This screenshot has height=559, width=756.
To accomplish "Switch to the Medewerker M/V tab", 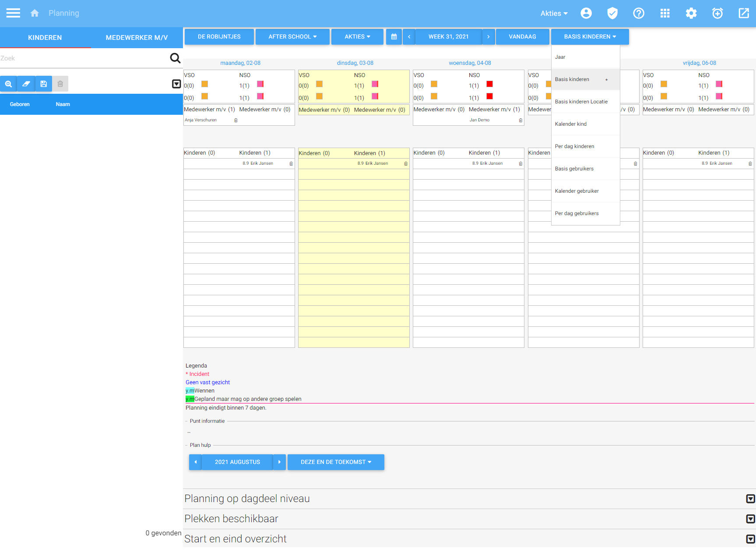I will pos(137,38).
